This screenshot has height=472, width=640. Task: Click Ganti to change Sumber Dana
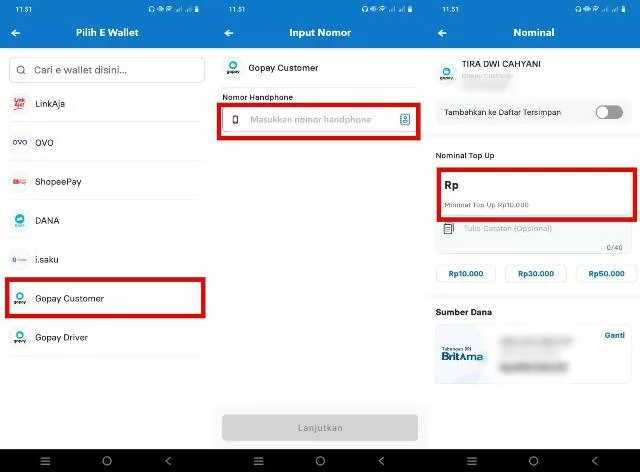(x=614, y=335)
